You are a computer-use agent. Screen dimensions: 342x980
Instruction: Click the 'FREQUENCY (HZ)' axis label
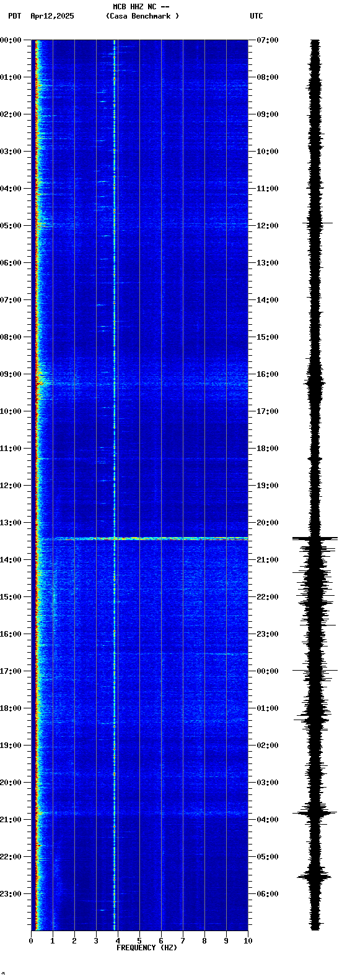tap(147, 948)
